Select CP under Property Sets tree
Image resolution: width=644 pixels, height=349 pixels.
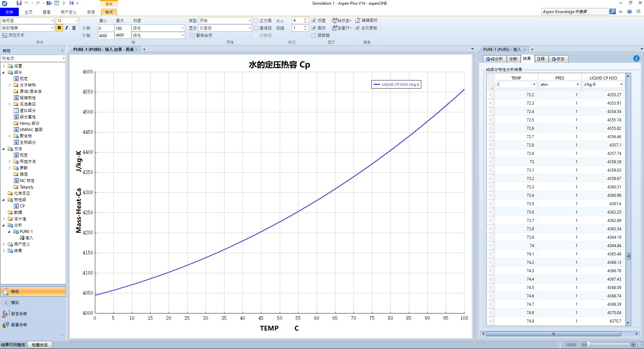point(22,206)
